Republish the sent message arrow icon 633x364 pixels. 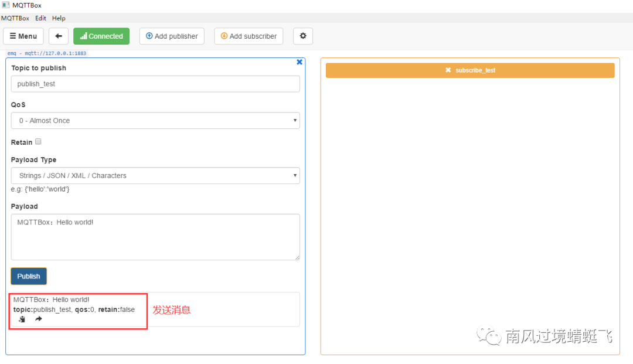pyautogui.click(x=38, y=319)
